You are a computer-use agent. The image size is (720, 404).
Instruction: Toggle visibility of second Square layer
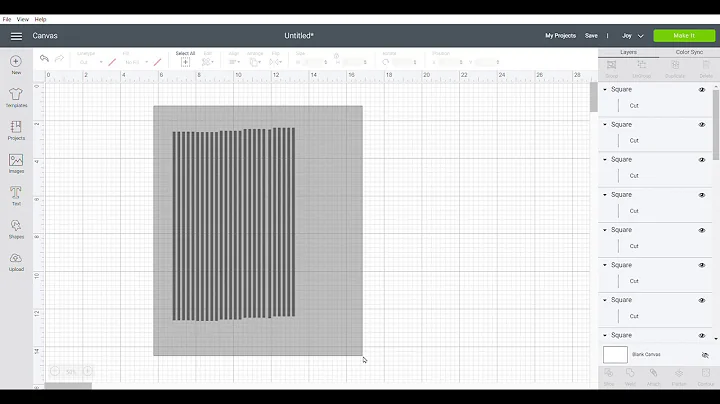702,125
